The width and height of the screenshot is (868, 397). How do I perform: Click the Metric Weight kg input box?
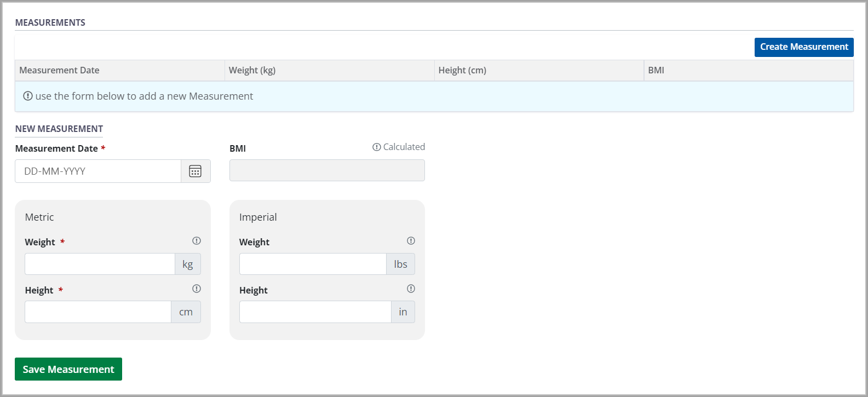(x=100, y=264)
